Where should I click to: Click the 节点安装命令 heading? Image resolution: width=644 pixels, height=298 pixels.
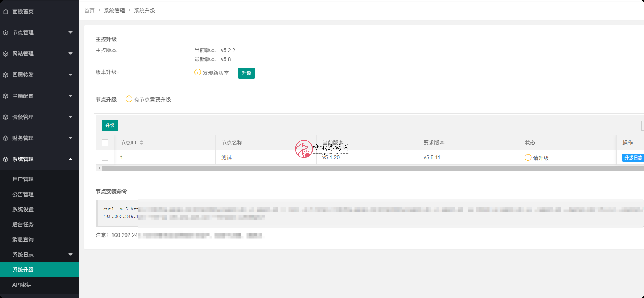(111, 191)
